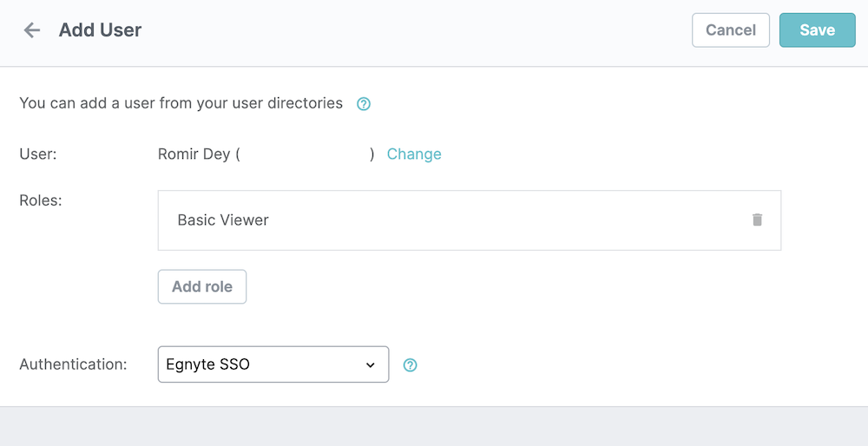Screen dimensions: 868x446
Task: Click the Add User page heading
Action: (100, 30)
